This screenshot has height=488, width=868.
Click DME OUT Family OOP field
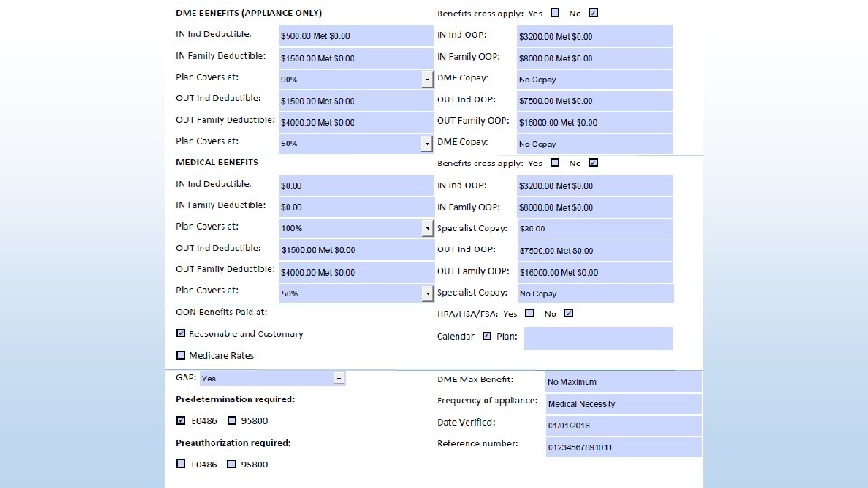click(594, 122)
